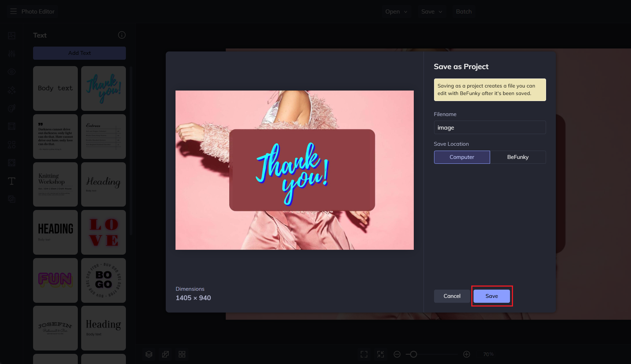Open the Image Manager sidebar tool

(12, 36)
